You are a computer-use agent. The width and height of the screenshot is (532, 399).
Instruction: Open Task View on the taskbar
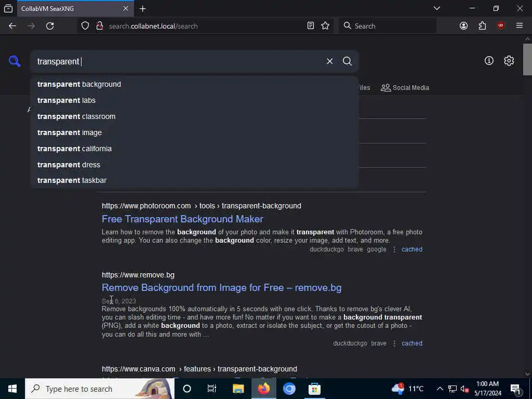coord(212,389)
